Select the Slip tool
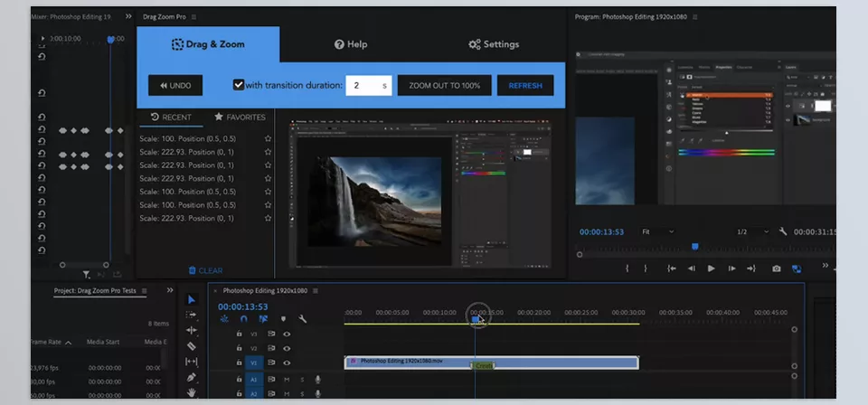 click(192, 362)
